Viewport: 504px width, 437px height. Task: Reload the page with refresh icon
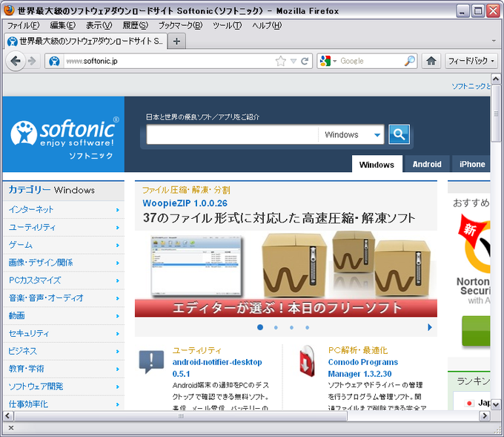(305, 61)
